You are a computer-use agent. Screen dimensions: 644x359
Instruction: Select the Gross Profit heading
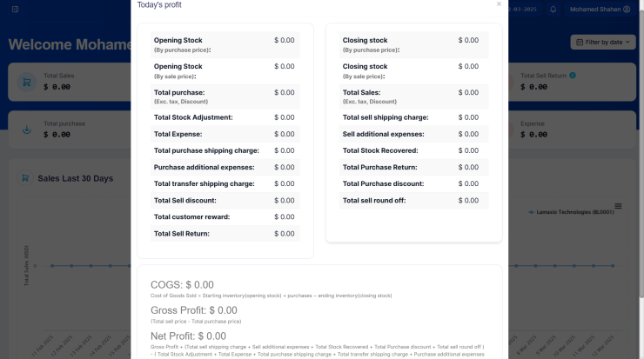click(193, 310)
